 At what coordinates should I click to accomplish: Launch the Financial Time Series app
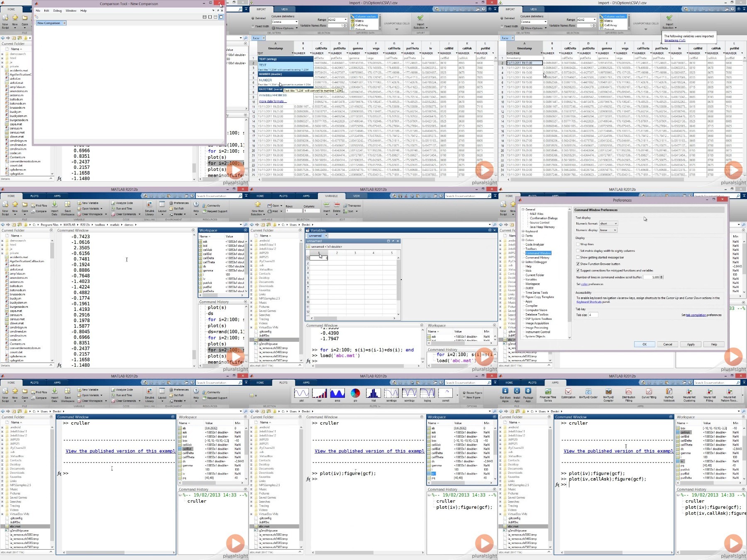coord(548,395)
